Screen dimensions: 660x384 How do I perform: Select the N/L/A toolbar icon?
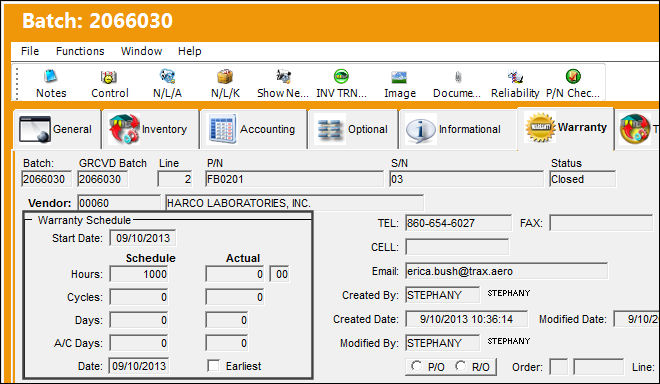point(167,76)
